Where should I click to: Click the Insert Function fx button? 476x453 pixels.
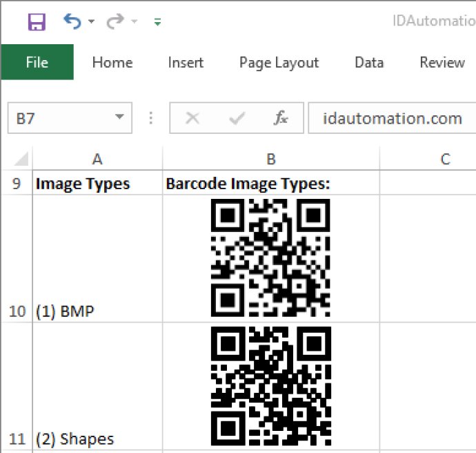tap(281, 118)
